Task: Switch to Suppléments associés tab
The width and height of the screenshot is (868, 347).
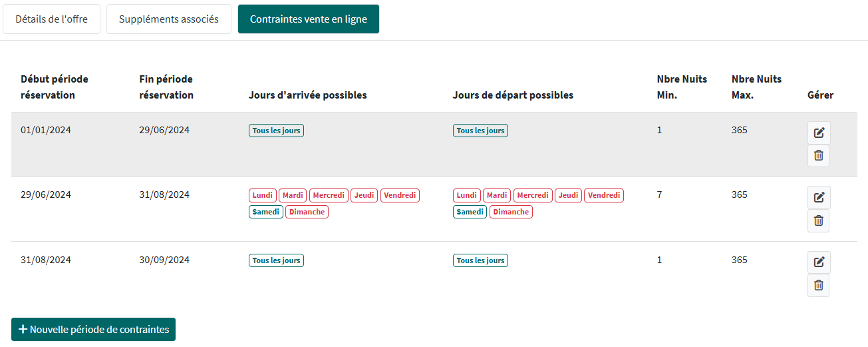Action: pos(169,19)
